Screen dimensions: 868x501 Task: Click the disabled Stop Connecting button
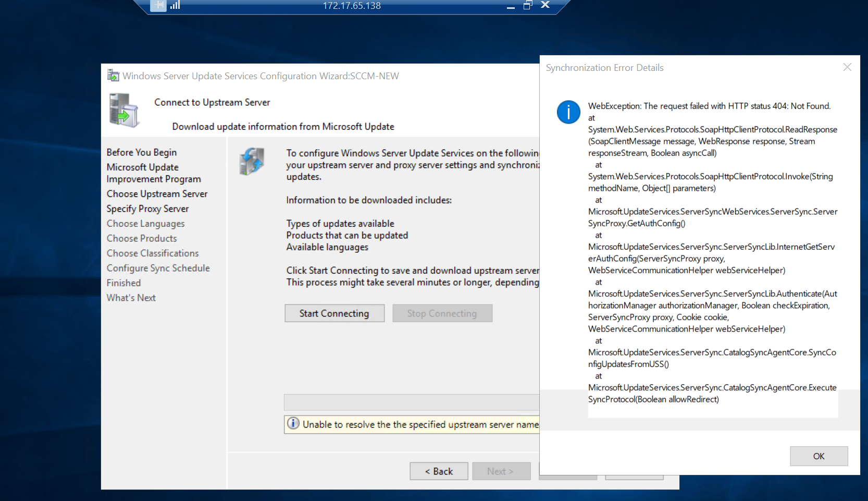pyautogui.click(x=442, y=313)
